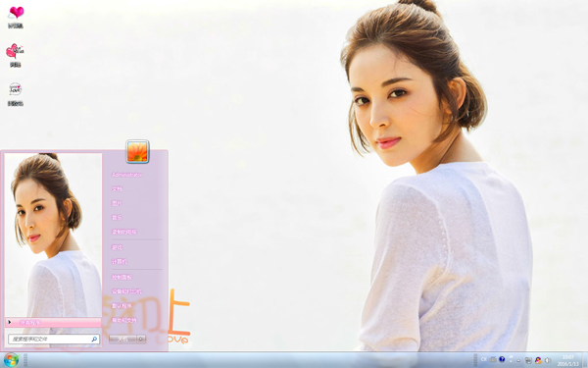The image size is (588, 368).
Task: Open 控制面板 in the Start menu
Action: pyautogui.click(x=122, y=277)
